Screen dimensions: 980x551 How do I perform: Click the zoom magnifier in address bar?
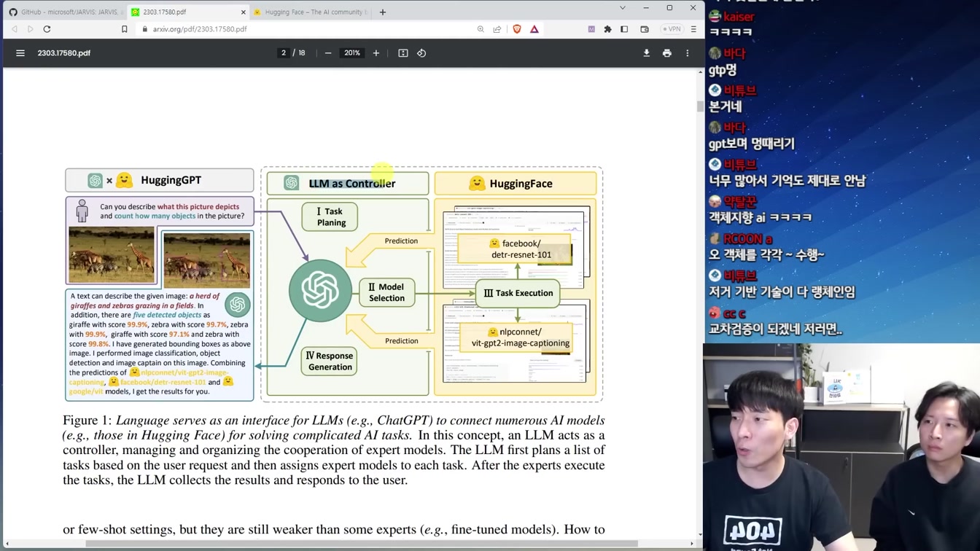pyautogui.click(x=481, y=29)
